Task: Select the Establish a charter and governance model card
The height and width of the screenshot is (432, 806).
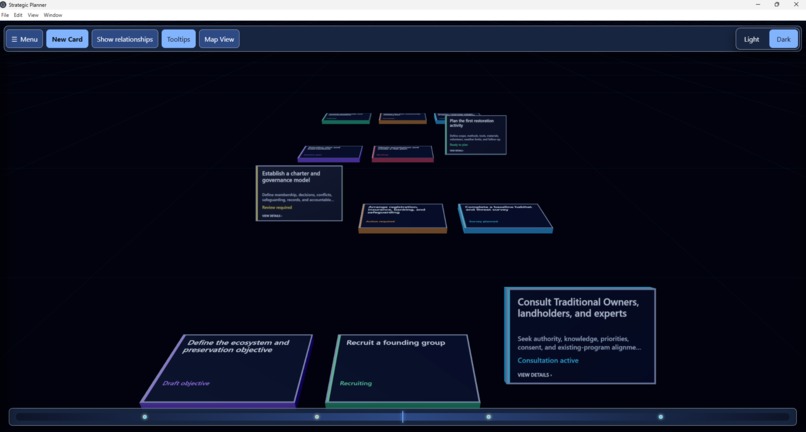Action: (299, 193)
